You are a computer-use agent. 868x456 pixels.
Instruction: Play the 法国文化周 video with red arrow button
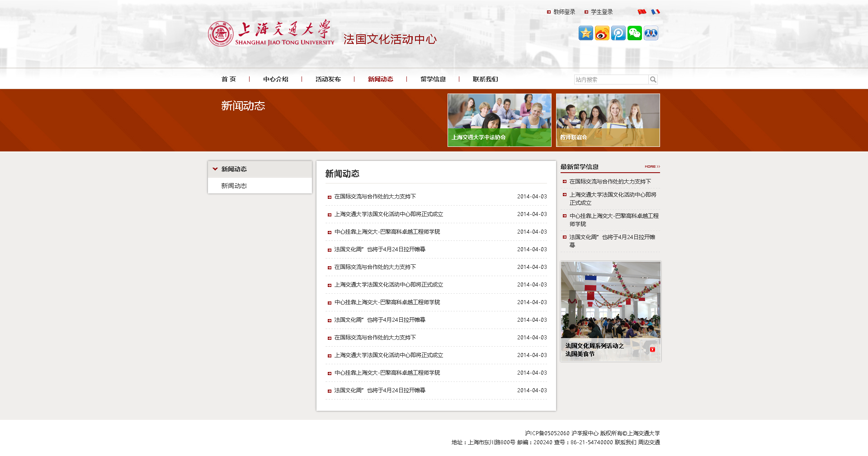[652, 349]
